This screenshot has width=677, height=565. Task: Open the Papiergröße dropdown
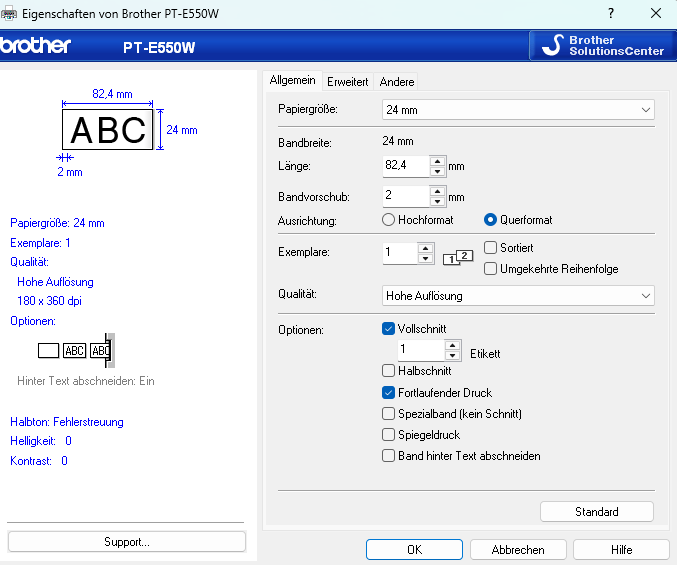(x=518, y=109)
